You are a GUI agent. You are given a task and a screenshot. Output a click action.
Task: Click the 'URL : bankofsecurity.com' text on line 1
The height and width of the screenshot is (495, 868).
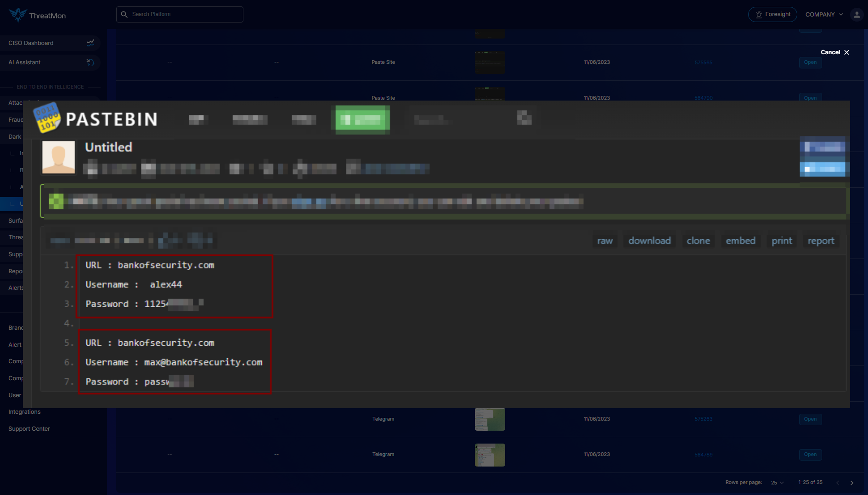click(150, 265)
